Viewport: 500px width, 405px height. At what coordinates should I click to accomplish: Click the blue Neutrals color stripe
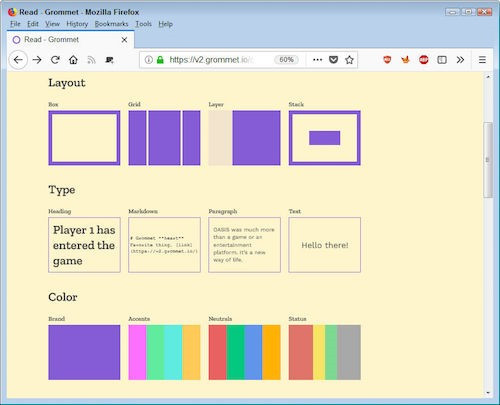pyautogui.click(x=253, y=352)
